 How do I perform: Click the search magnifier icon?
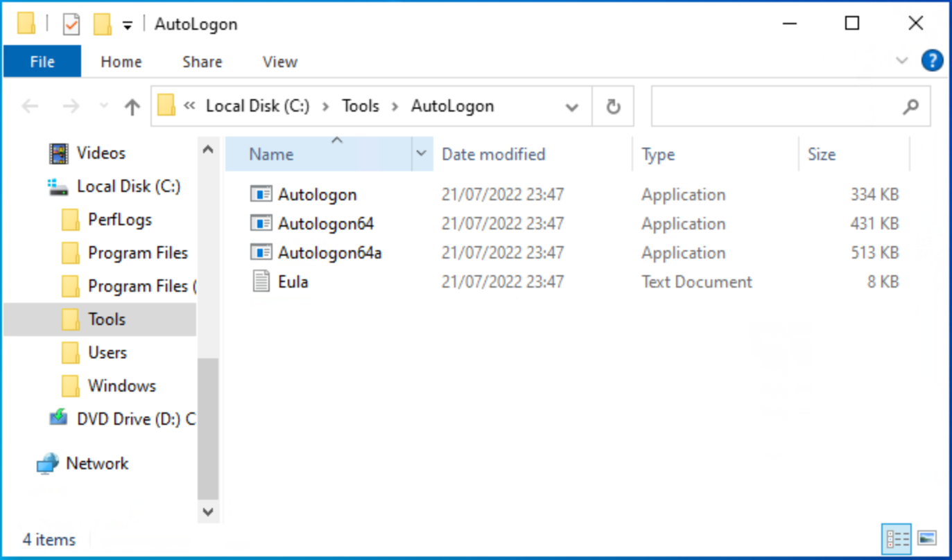[910, 107]
